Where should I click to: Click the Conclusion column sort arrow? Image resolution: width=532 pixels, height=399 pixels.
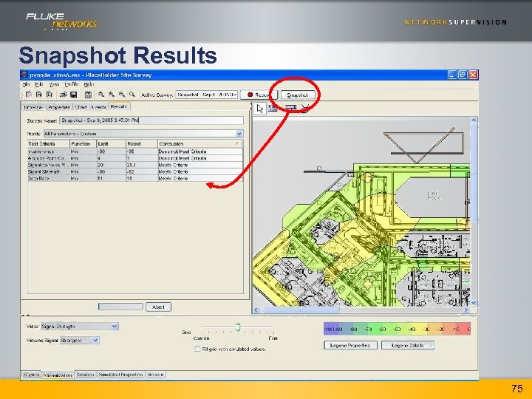(x=236, y=144)
